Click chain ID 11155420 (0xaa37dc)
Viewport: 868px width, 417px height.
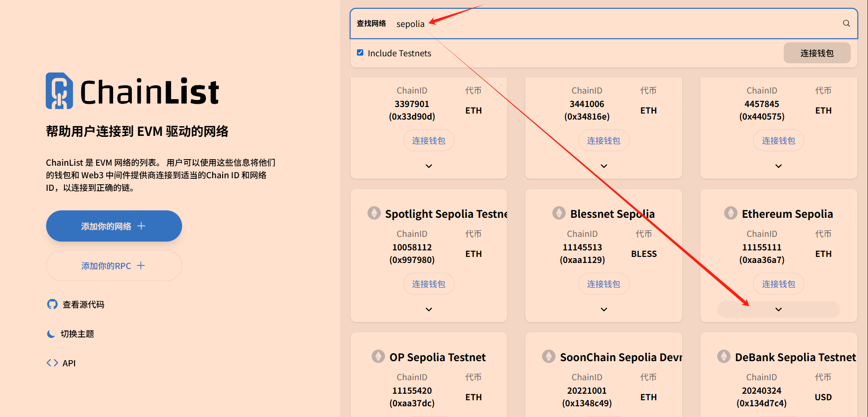point(412,397)
